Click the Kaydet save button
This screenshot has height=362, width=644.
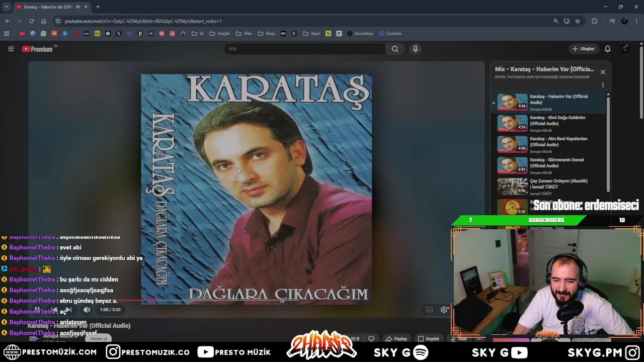pyautogui.click(x=428, y=339)
